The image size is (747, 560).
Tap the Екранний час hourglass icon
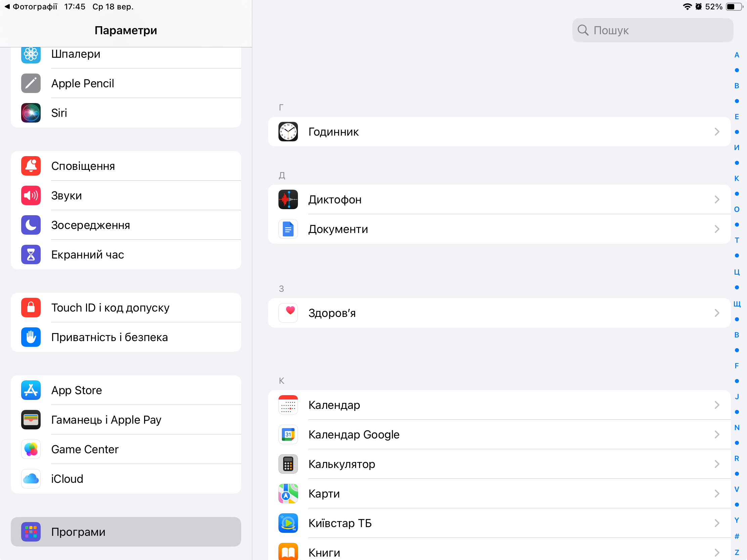[x=31, y=254]
